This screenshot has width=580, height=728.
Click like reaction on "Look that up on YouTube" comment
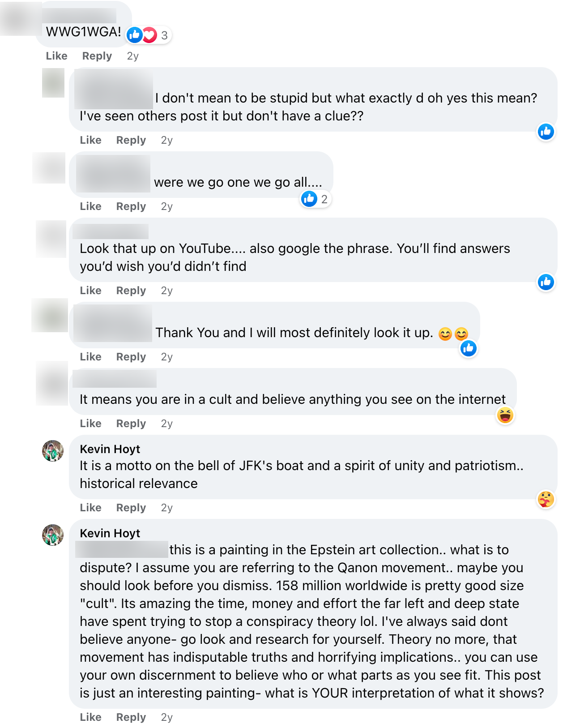click(546, 282)
